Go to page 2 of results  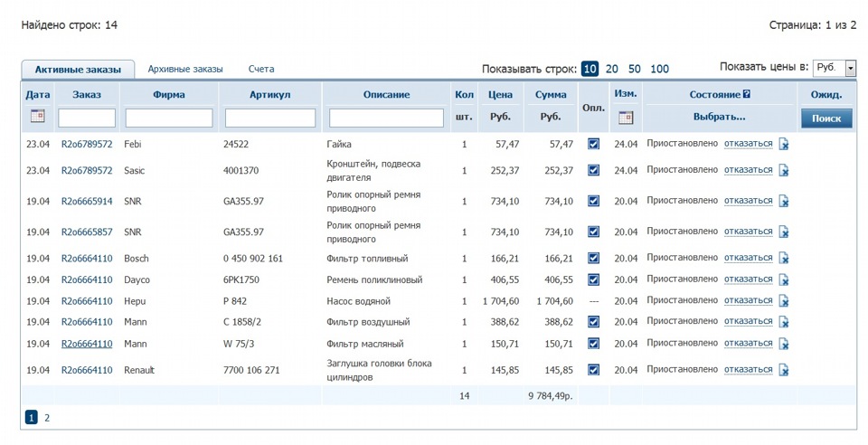47,418
